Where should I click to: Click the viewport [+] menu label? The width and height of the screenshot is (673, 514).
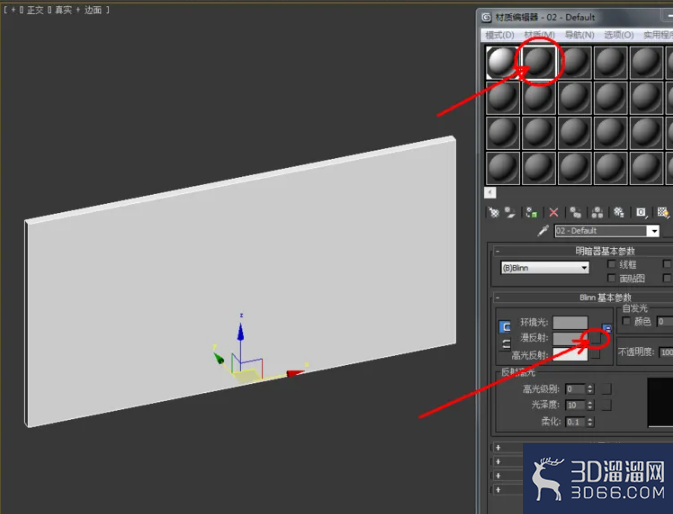pos(13,10)
